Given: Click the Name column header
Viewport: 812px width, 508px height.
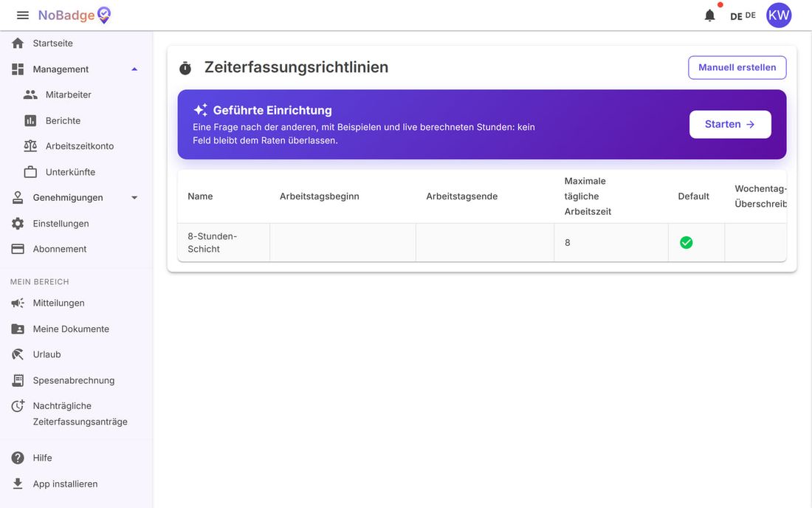Looking at the screenshot, I should tap(200, 196).
